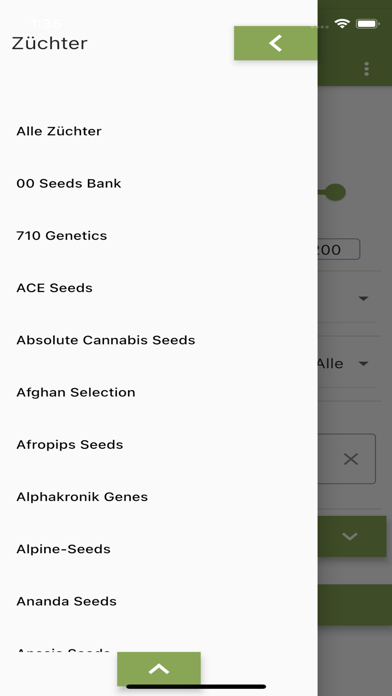
Task: Tap Afropips Seeds entry
Action: pos(70,445)
